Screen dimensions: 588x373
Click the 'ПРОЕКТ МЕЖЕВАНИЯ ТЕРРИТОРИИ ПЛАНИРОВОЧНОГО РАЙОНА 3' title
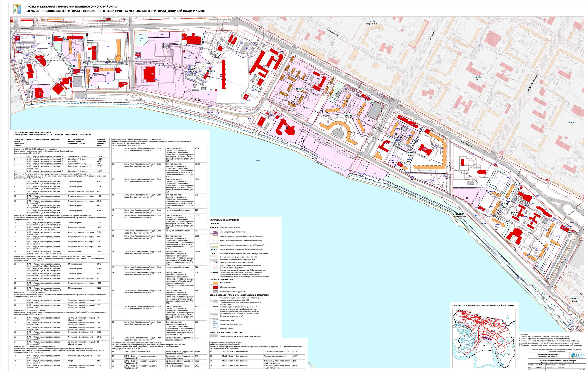(x=71, y=7)
